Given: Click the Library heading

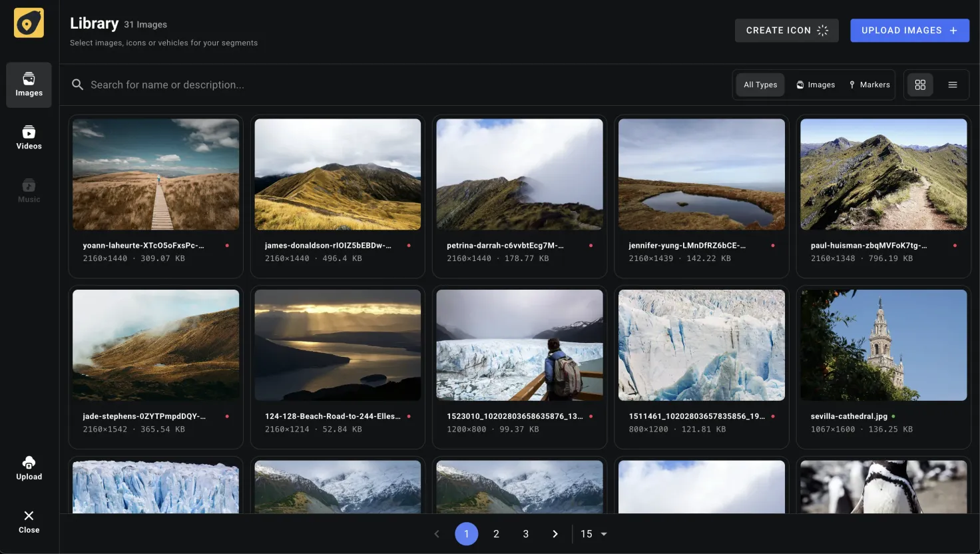Looking at the screenshot, I should click(94, 23).
